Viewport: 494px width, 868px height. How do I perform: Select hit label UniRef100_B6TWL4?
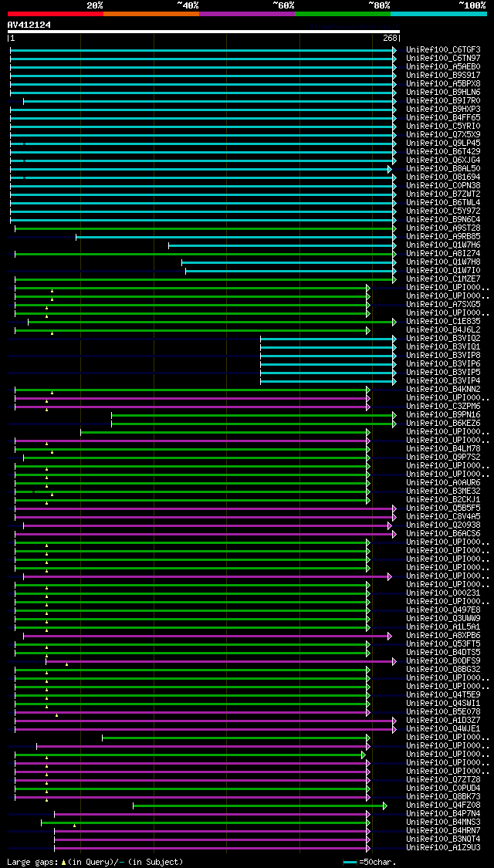click(443, 203)
